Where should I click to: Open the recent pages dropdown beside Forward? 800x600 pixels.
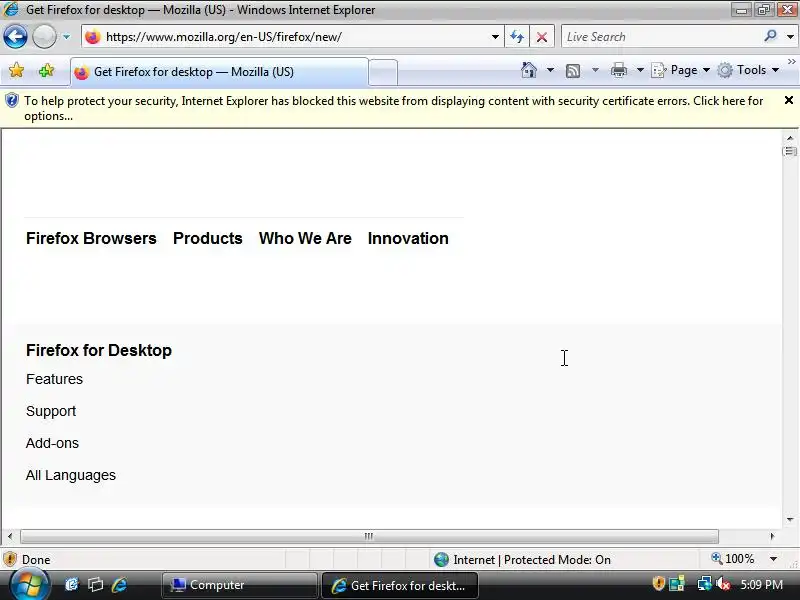click(x=66, y=37)
